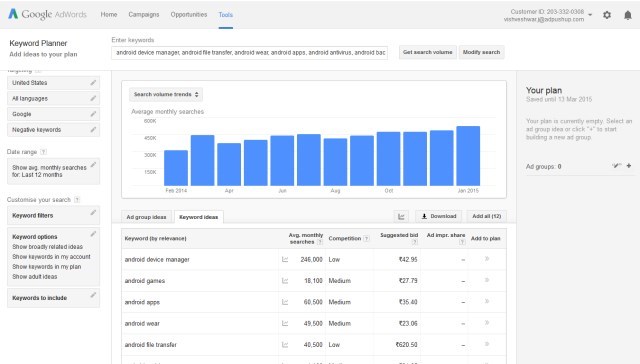Open Ad impr. share column help icon
640x364 pixels.
pyautogui.click(x=462, y=242)
